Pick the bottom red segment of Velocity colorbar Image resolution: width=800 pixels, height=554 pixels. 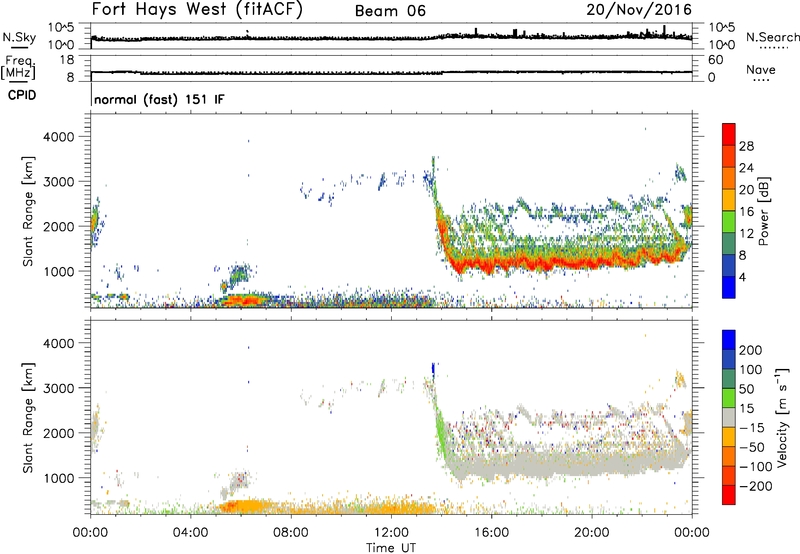coord(729,495)
